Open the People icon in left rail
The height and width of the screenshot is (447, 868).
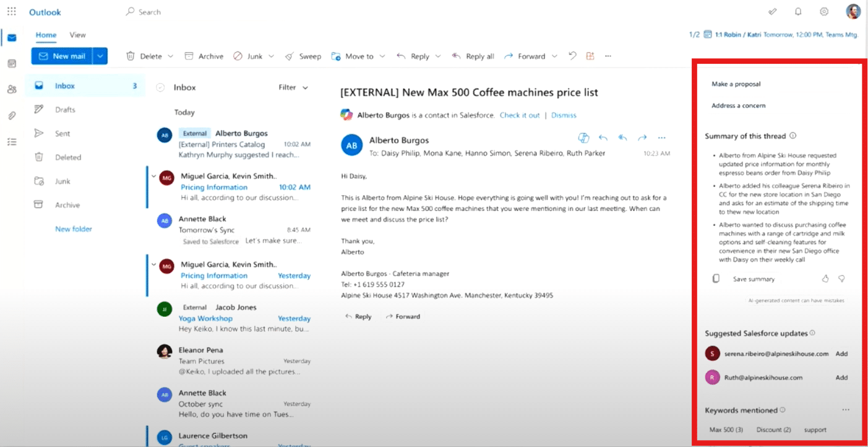coord(12,89)
